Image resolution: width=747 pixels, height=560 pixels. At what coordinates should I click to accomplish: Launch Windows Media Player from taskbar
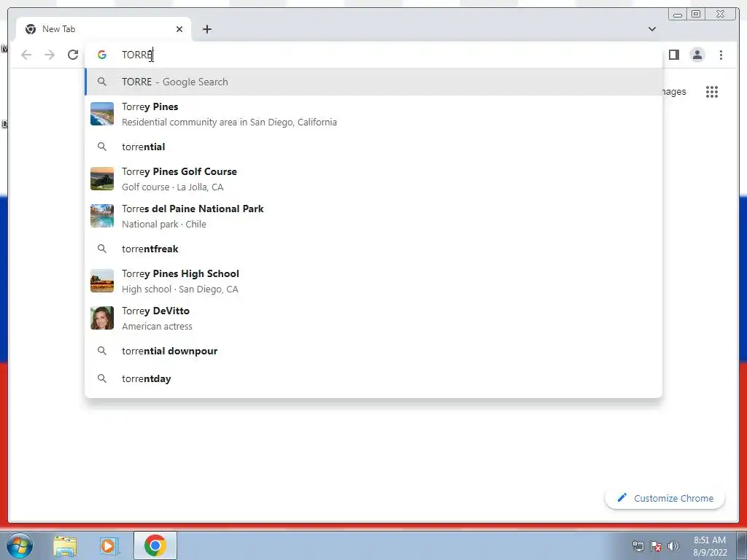pyautogui.click(x=109, y=545)
